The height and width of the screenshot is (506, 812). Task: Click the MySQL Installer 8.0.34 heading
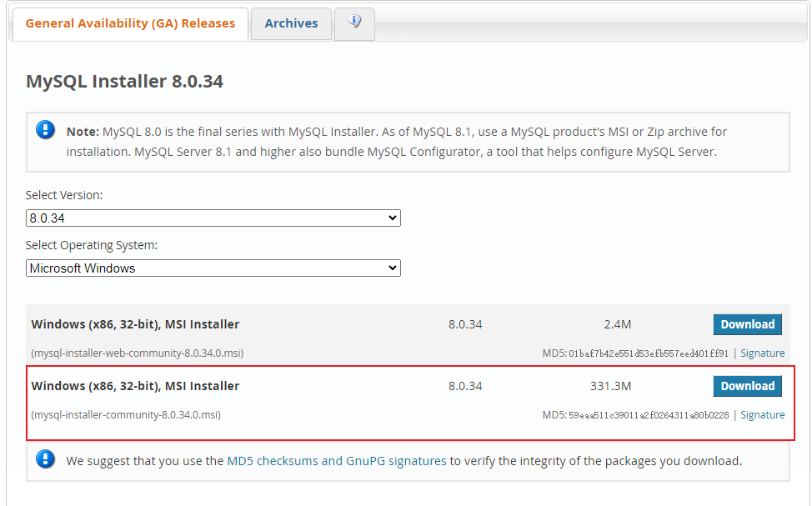pyautogui.click(x=124, y=82)
